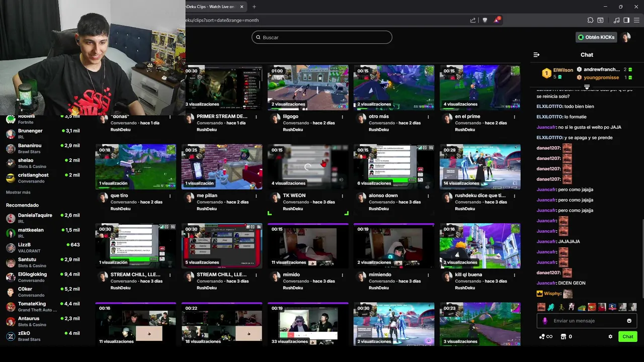Open the Kick user profile avatar

click(626, 37)
